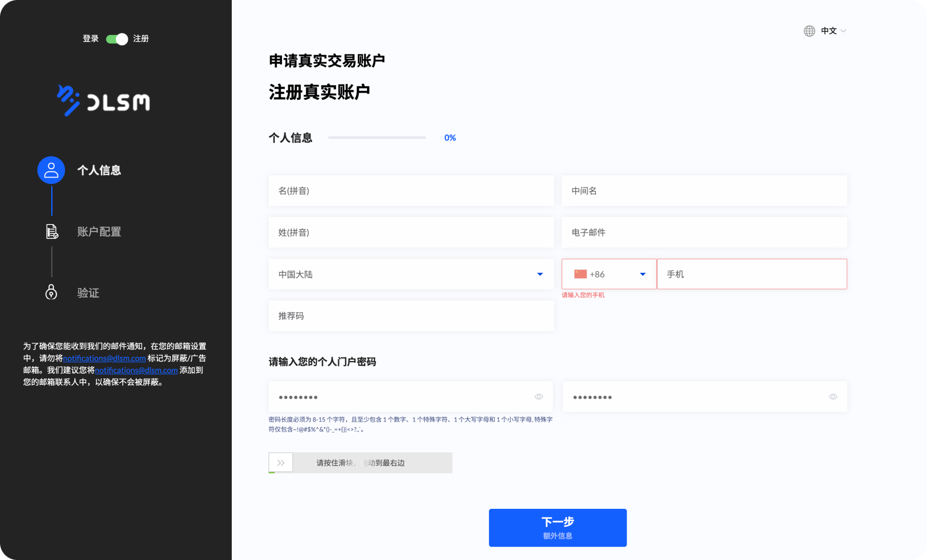927x560 pixels.
Task: Click the 手机 phone input field
Action: [751, 274]
